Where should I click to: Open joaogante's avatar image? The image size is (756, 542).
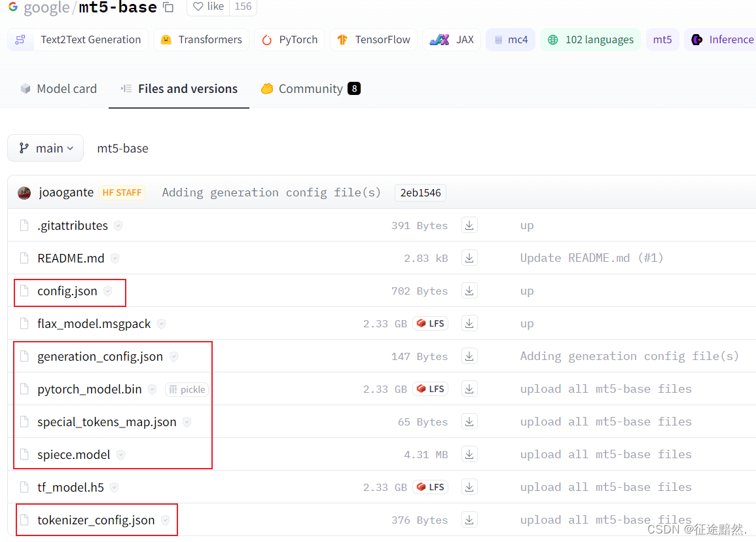coord(24,193)
